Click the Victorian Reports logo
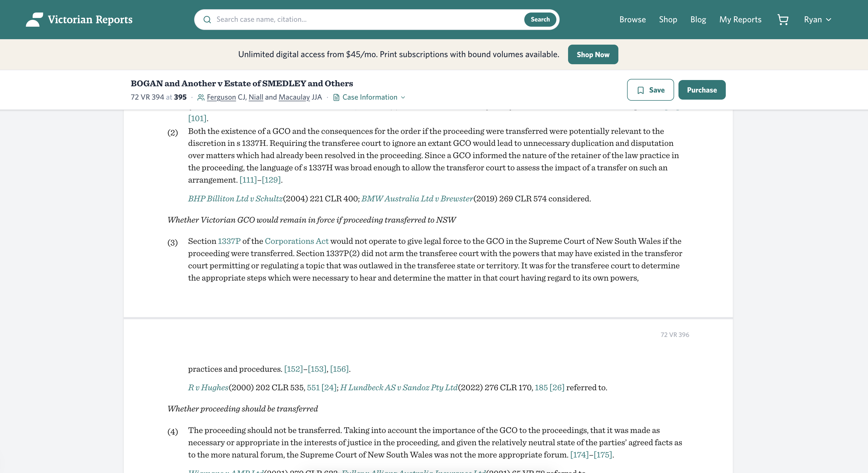The width and height of the screenshot is (868, 473). coord(79,19)
